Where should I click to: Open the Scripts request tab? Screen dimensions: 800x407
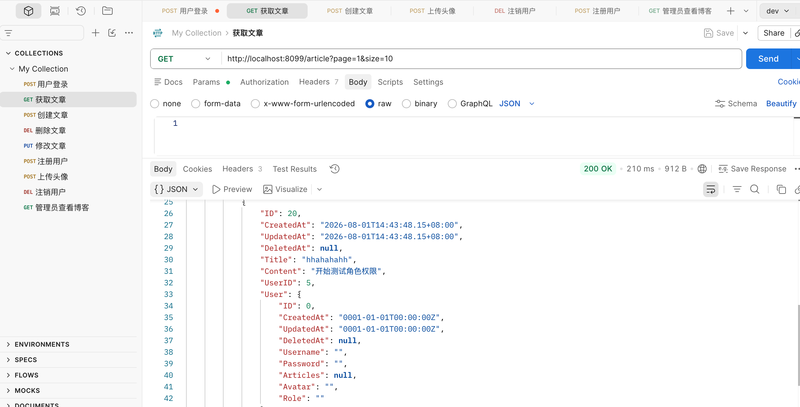click(x=390, y=82)
